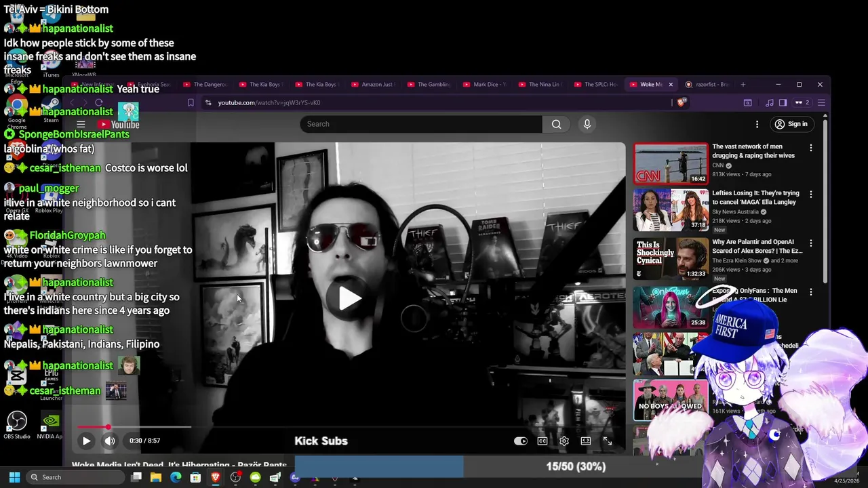Open Microsoft Store on taskbar
Screen dimensions: 868x488
coord(195,477)
